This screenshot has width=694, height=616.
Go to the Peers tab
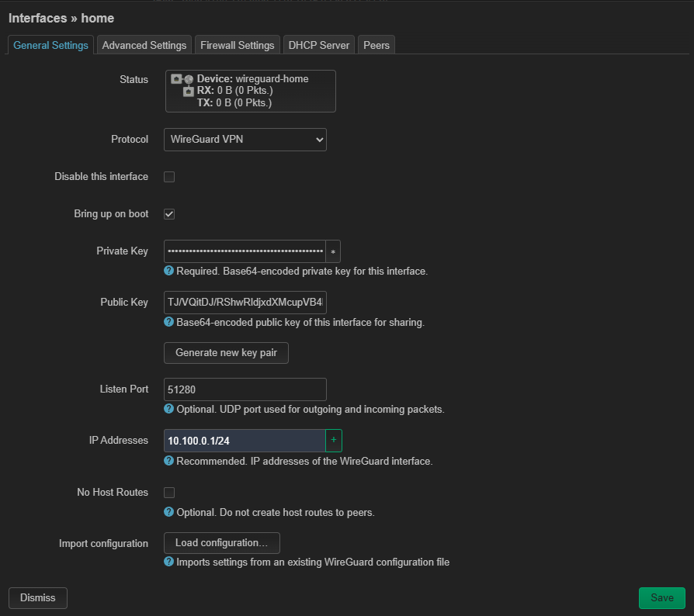point(376,46)
